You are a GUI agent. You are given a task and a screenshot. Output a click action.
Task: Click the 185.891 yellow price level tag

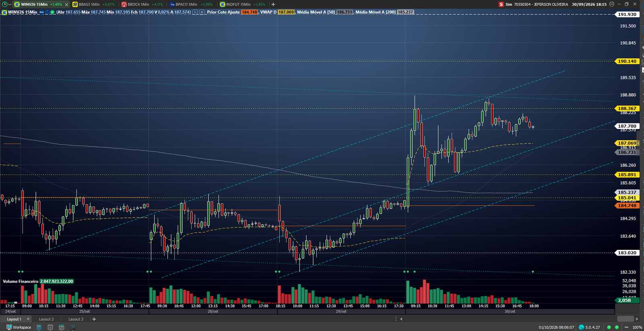tap(627, 175)
